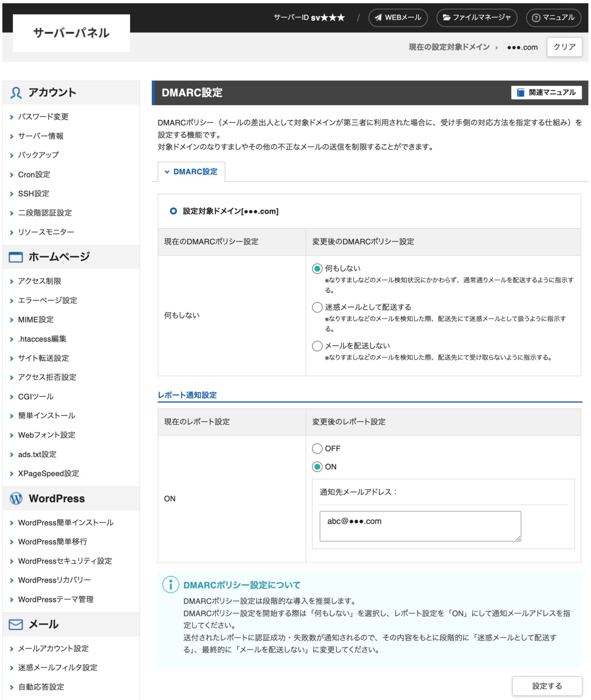The height and width of the screenshot is (700, 591).
Task: Select メールを配送しない policy option
Action: [317, 346]
